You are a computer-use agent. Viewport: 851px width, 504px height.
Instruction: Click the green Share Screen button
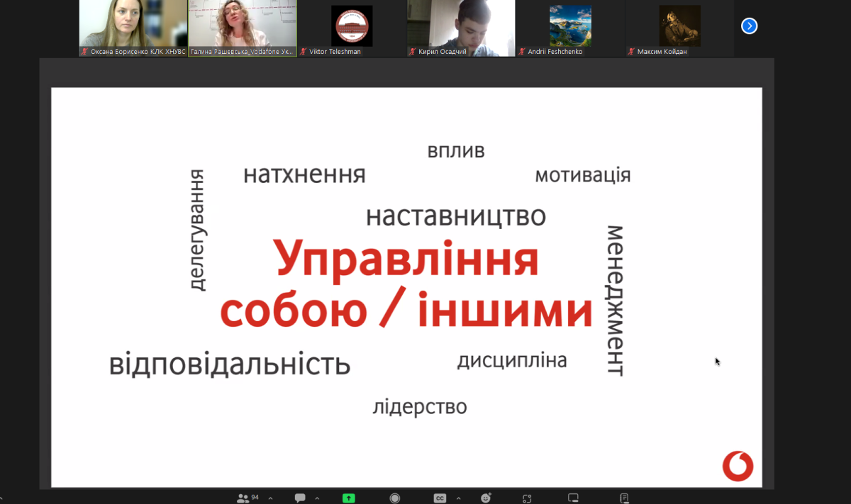(348, 498)
